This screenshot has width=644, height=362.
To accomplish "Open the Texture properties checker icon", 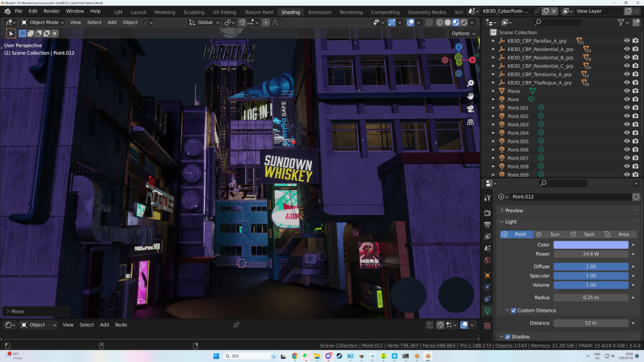I will (487, 326).
